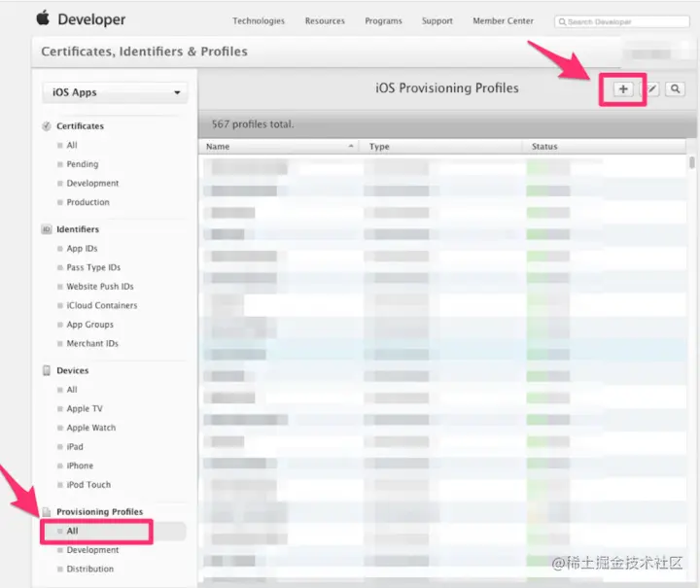Screen dimensions: 700x588
Task: Open the Support menu
Action: point(437,21)
